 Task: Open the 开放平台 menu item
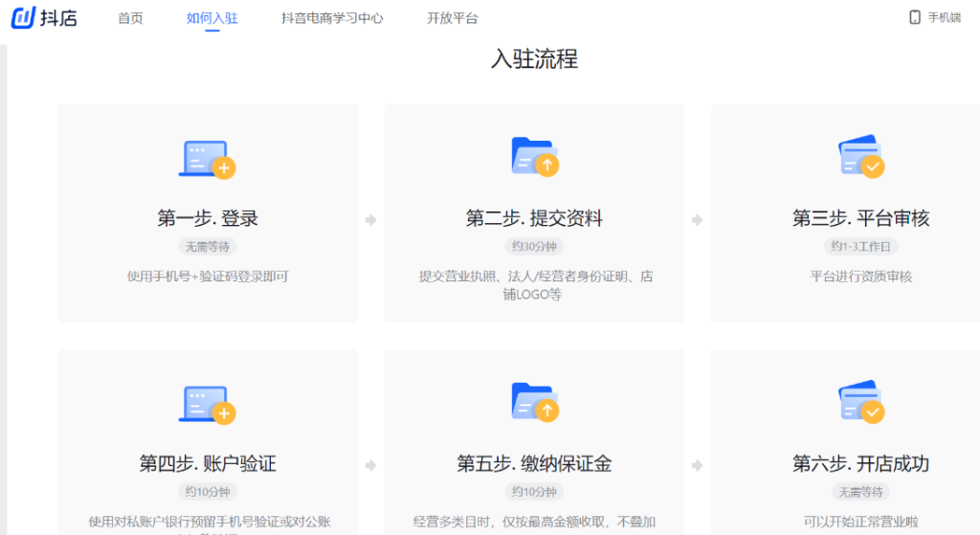(x=452, y=18)
